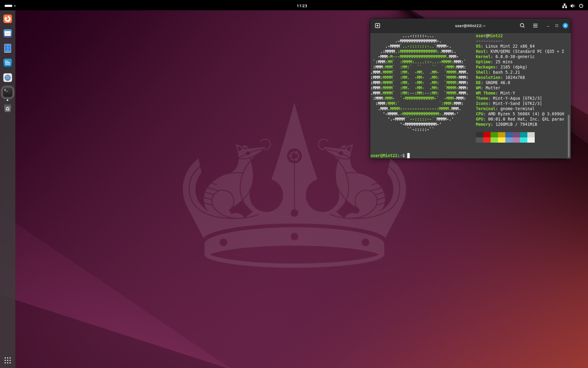Viewport: 588px width, 368px height.
Task: Open the Software grid app in dock
Action: [x=8, y=77]
